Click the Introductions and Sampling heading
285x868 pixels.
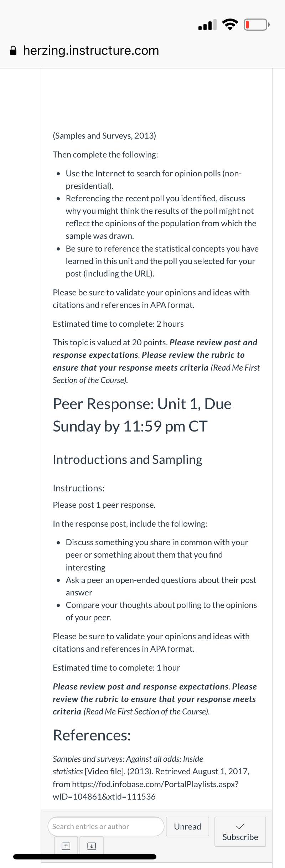point(128,460)
